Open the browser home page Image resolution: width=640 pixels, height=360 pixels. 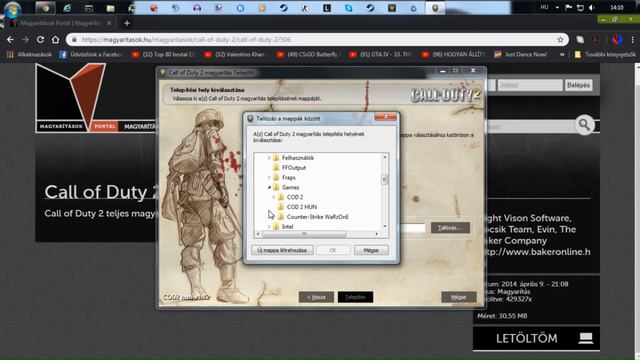(56, 40)
